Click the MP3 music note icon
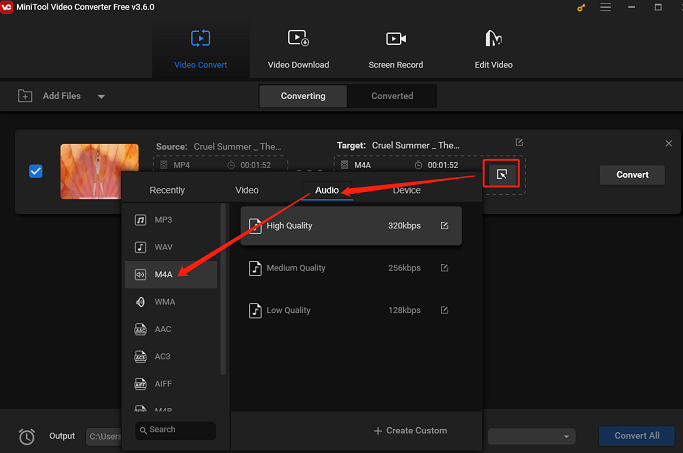 (140, 220)
